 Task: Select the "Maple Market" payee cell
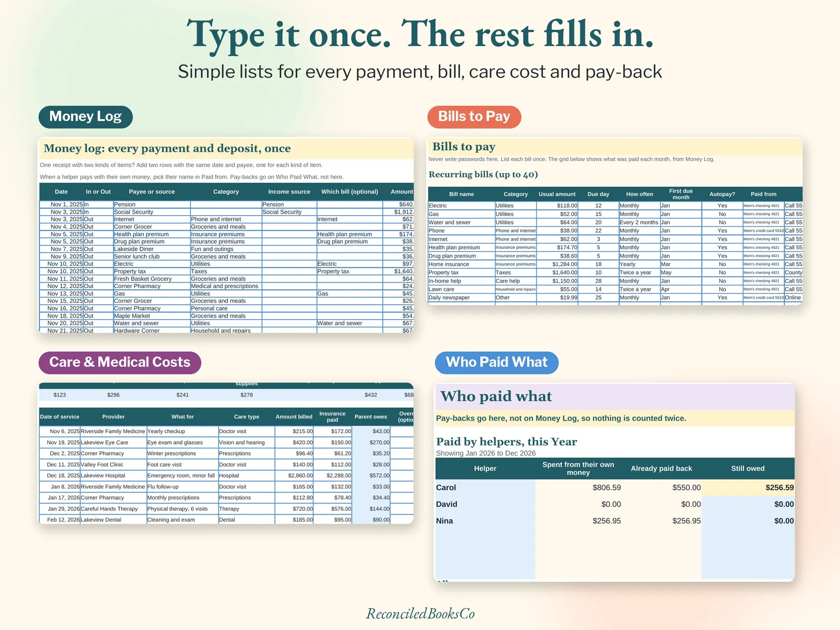point(152,316)
